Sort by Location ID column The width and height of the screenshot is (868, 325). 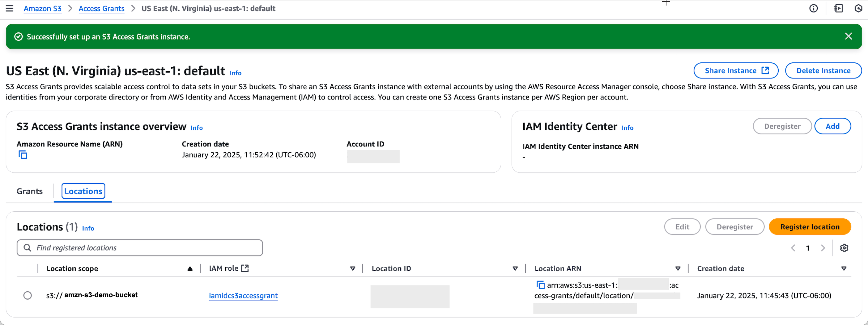coord(515,268)
